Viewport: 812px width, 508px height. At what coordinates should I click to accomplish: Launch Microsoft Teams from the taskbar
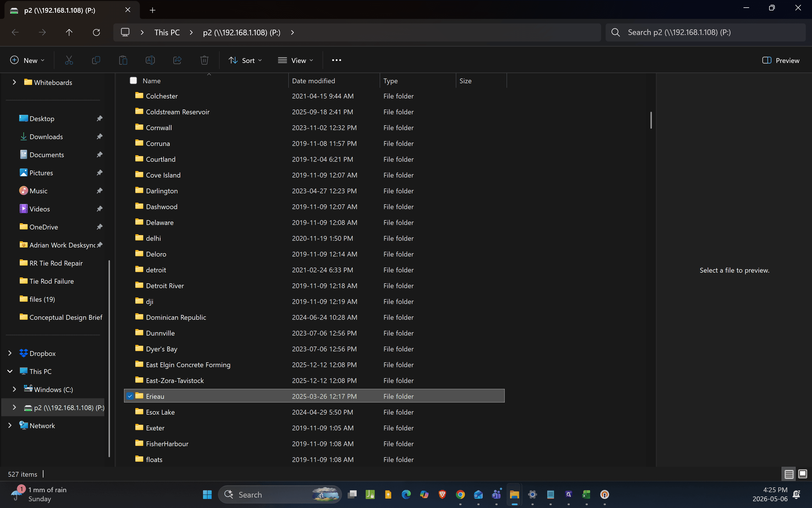tap(496, 494)
